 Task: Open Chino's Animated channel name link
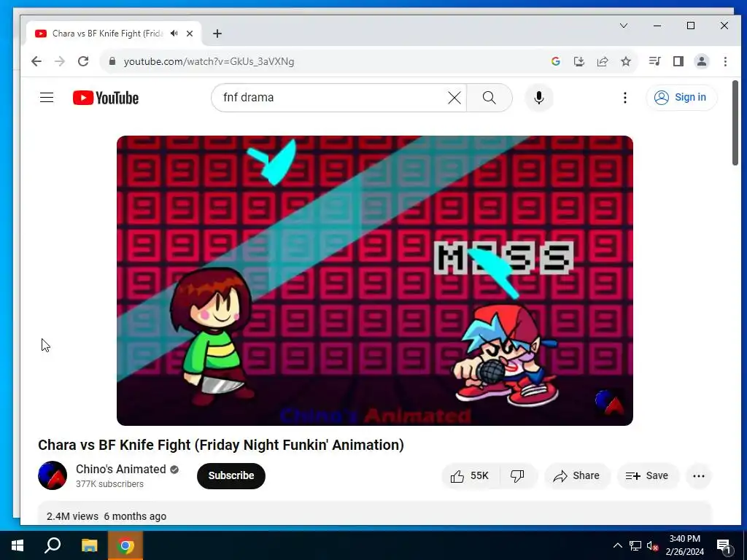click(121, 469)
